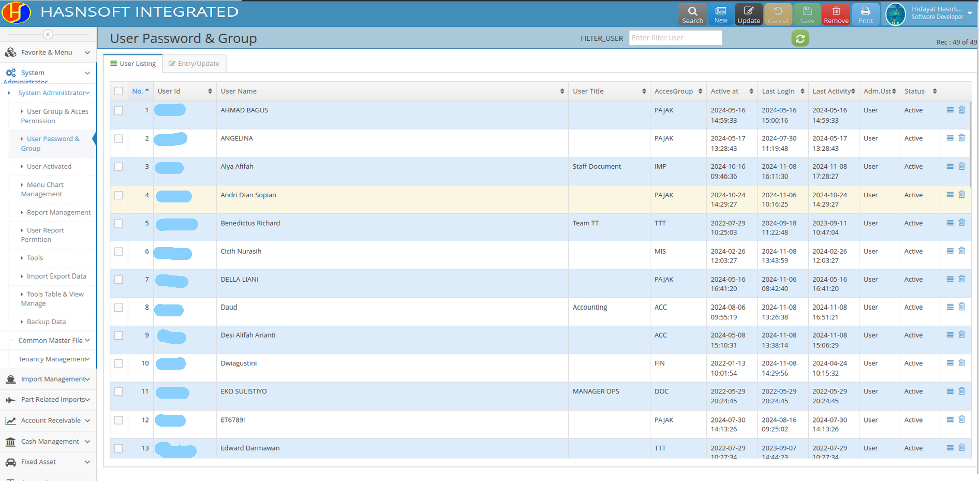980x481 pixels.
Task: Check the box for ANGELINA row
Action: [x=118, y=139]
